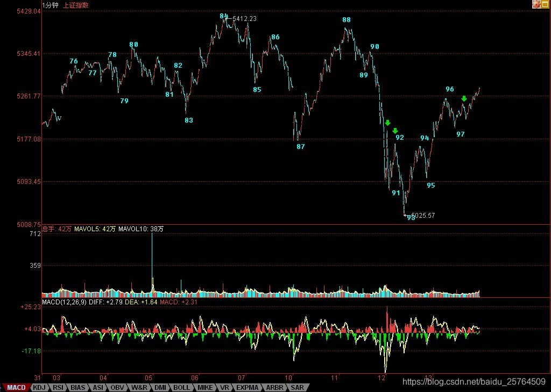The width and height of the screenshot is (551, 392).
Task: Click the 03 date axis label
Action: (x=56, y=378)
